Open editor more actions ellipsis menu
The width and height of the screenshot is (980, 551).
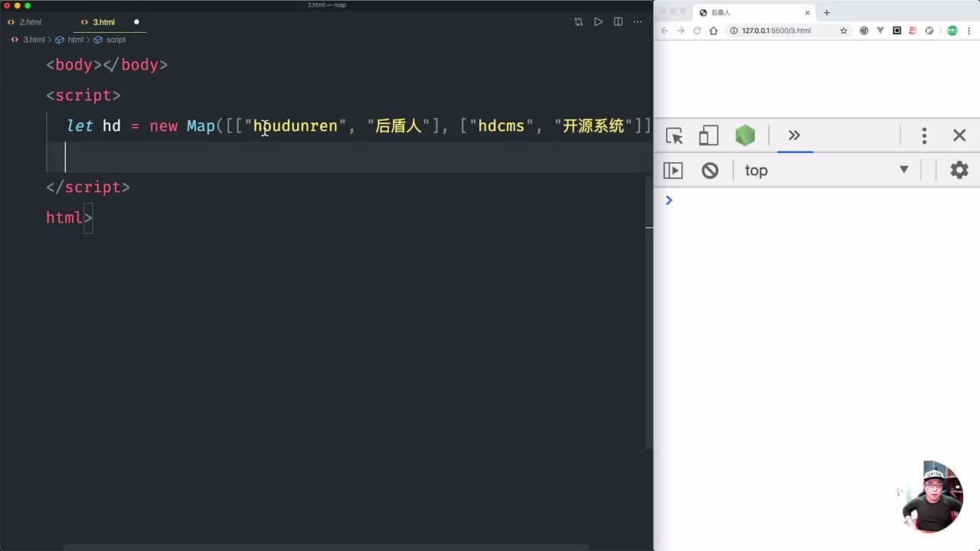coord(638,22)
